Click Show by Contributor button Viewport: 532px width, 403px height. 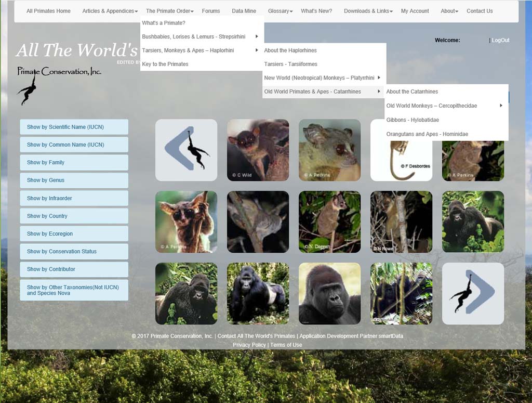[74, 269]
